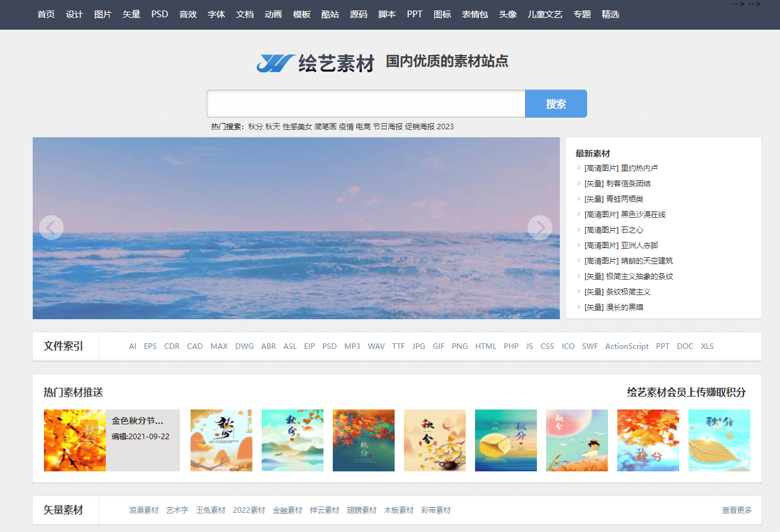Image resolution: width=780 pixels, height=532 pixels.
Task: Click the 金色秋分节 hot material thumbnail
Action: tap(74, 440)
